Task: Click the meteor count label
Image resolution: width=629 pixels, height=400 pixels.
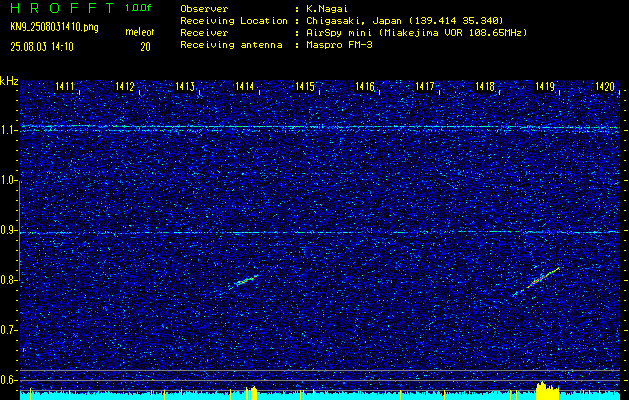Action: click(140, 32)
